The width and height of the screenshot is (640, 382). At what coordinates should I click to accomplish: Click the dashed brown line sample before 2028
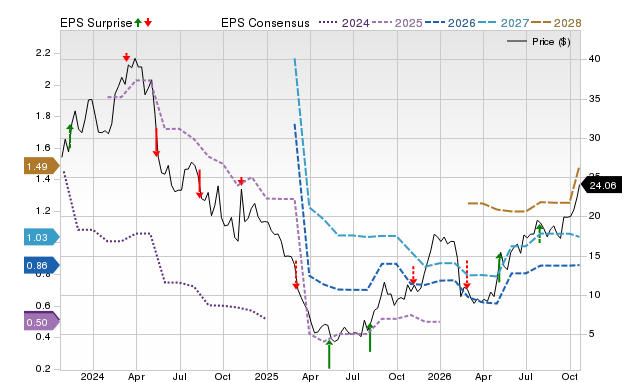tap(542, 22)
